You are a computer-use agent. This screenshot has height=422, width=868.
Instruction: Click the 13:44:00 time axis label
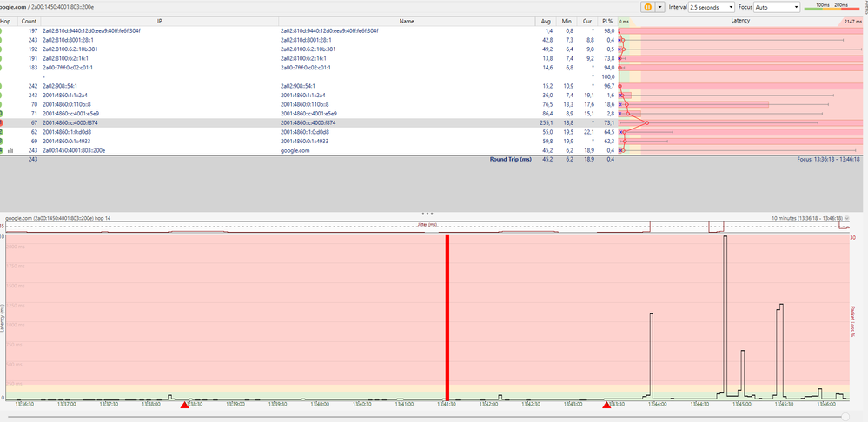point(658,405)
